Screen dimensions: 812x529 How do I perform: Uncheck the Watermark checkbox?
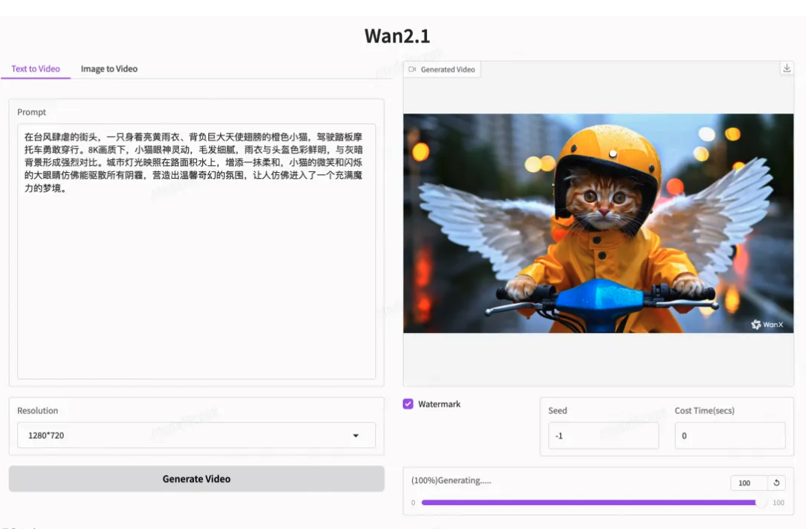tap(408, 404)
